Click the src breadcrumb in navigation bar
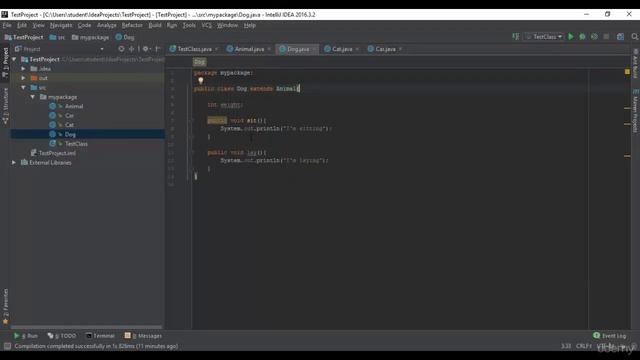 [x=57, y=37]
